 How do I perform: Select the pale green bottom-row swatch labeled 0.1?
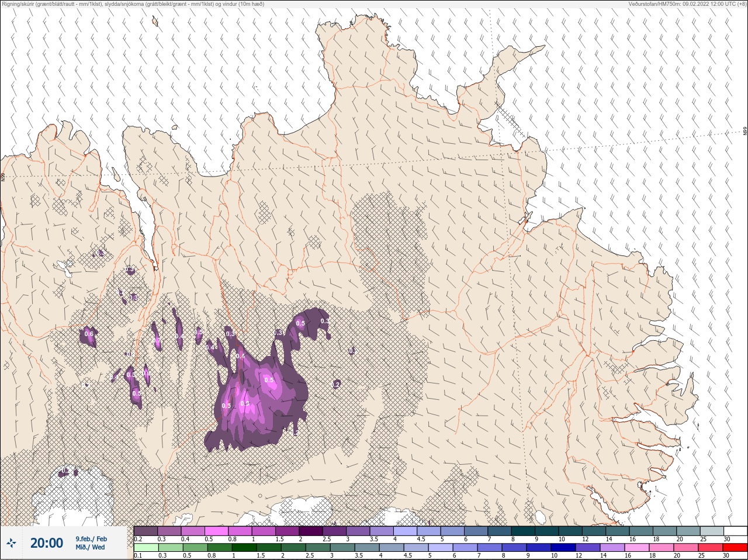click(146, 548)
